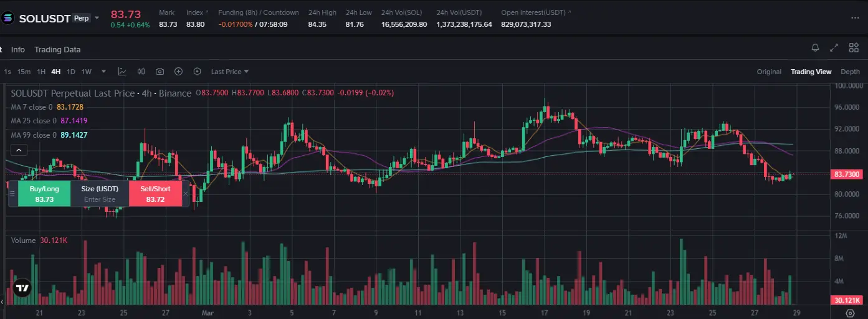Viewport: 868px width, 319px height.
Task: Click the price alert bell icon
Action: pyautogui.click(x=815, y=48)
